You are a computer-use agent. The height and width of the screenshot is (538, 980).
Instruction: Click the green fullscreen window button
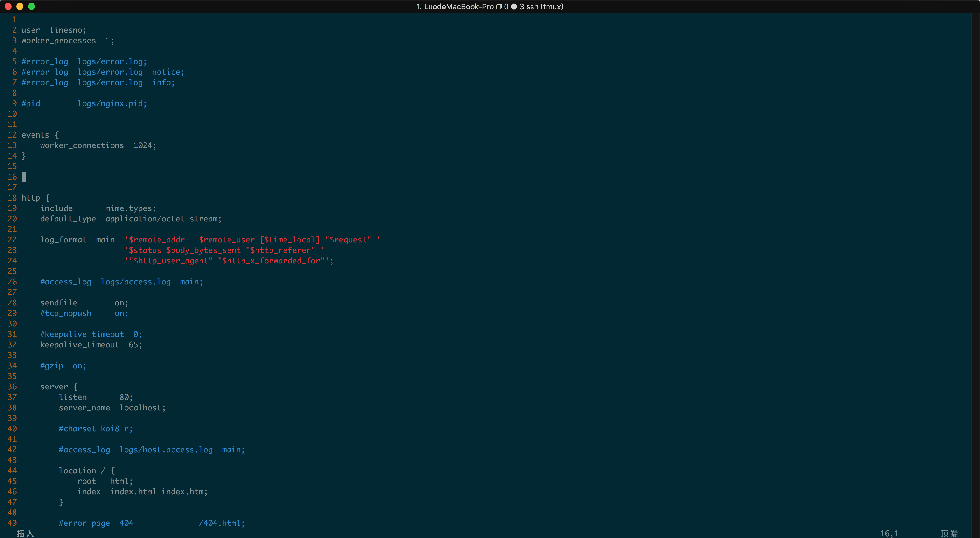(32, 6)
